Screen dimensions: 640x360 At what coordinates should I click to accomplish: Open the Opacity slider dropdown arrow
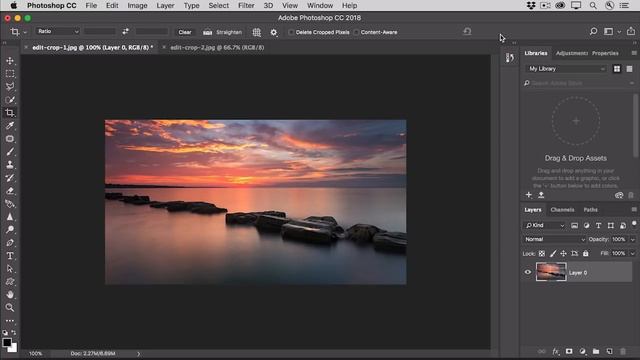pos(633,240)
